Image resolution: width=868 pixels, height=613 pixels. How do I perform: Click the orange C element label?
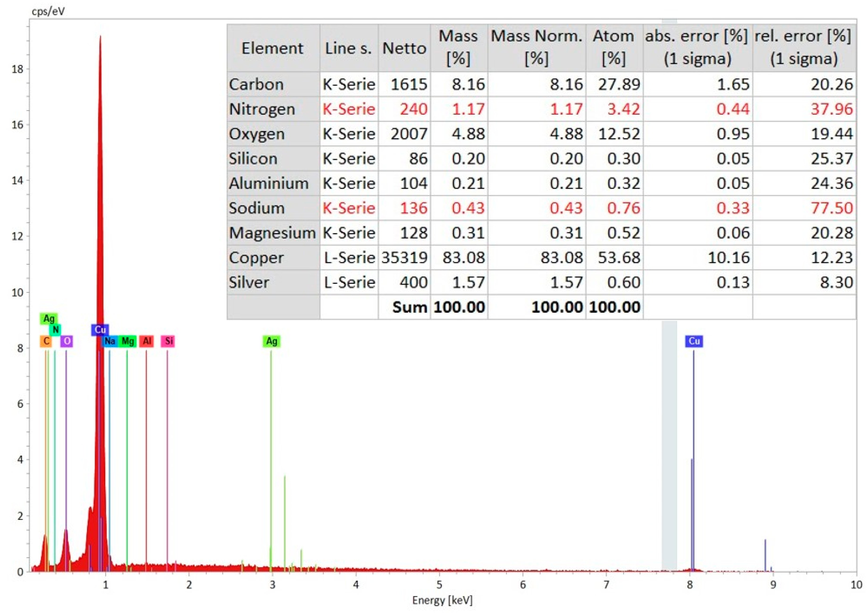tap(46, 341)
